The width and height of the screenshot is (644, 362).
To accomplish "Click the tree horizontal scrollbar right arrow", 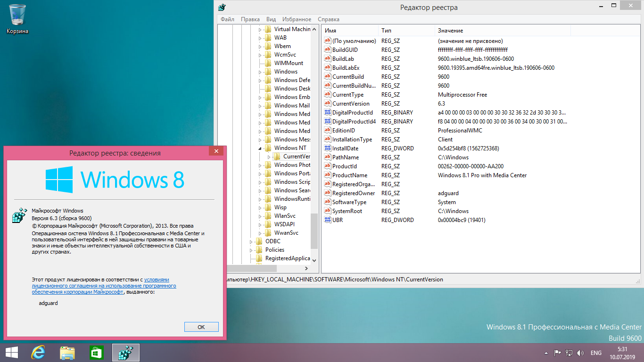I will point(306,268).
